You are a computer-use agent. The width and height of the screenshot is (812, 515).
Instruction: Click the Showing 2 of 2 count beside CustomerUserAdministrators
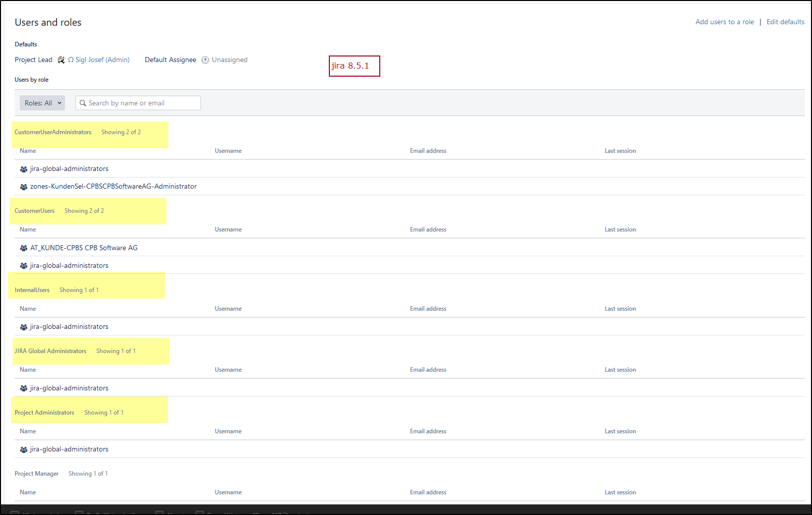pyautogui.click(x=121, y=132)
